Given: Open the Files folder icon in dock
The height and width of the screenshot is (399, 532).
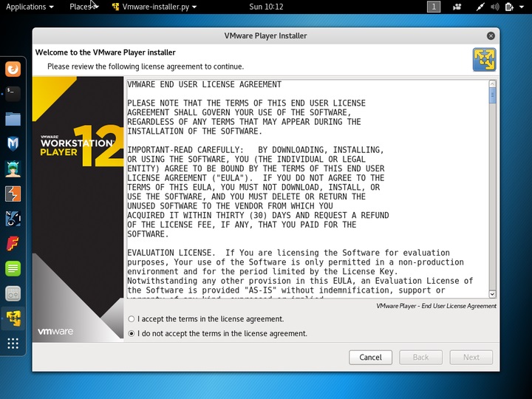Looking at the screenshot, I should 13,119.
